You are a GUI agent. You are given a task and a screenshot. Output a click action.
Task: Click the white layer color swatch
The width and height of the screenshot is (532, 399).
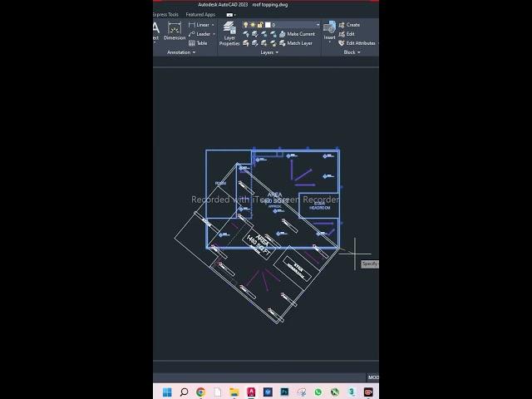coord(268,25)
